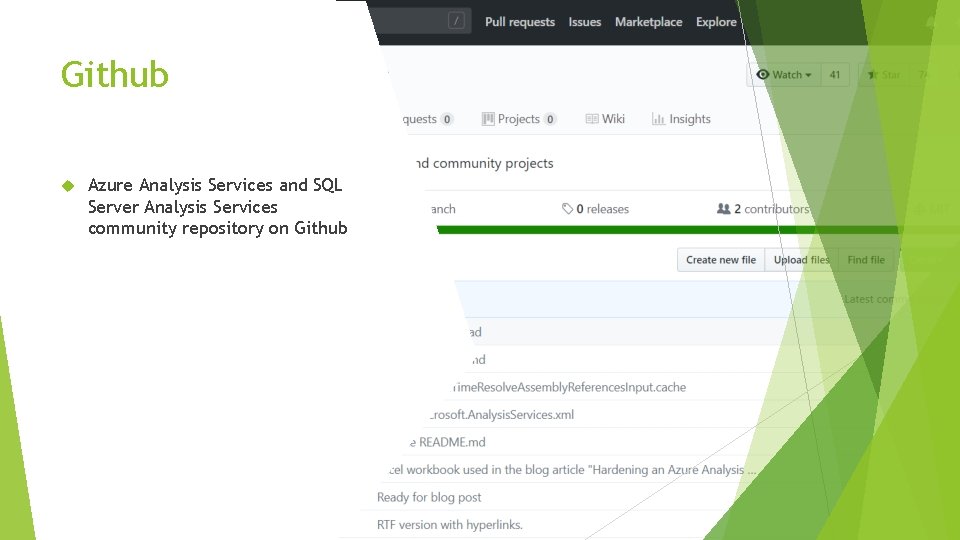Click the releases tag icon

tap(568, 209)
